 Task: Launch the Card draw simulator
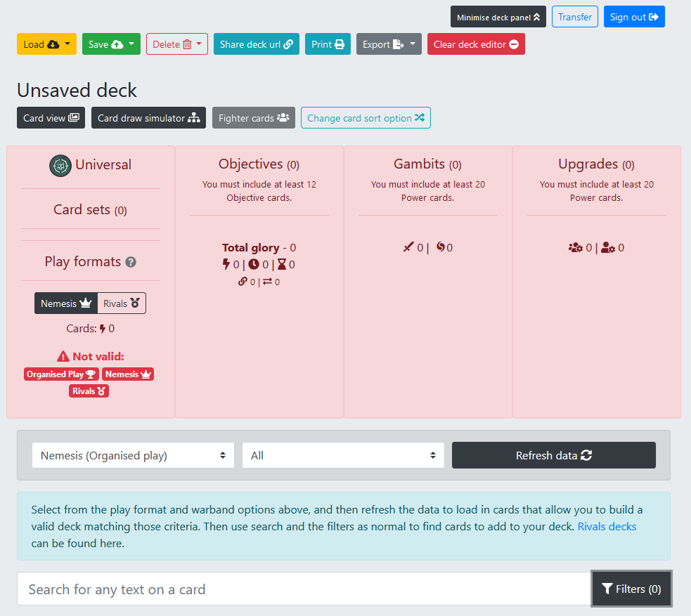[148, 118]
